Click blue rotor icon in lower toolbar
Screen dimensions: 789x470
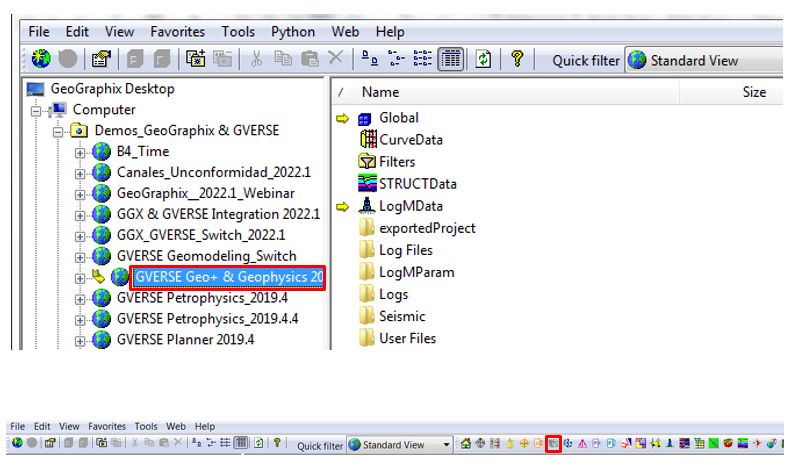point(568,443)
